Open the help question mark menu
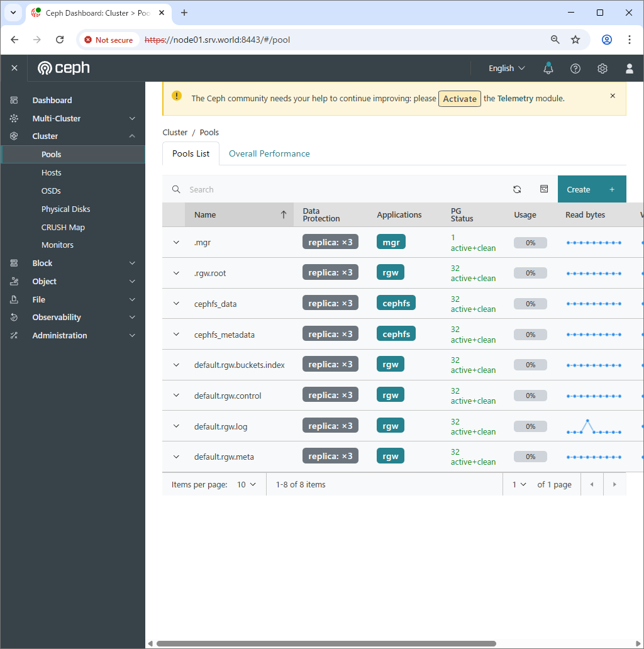 pos(575,68)
